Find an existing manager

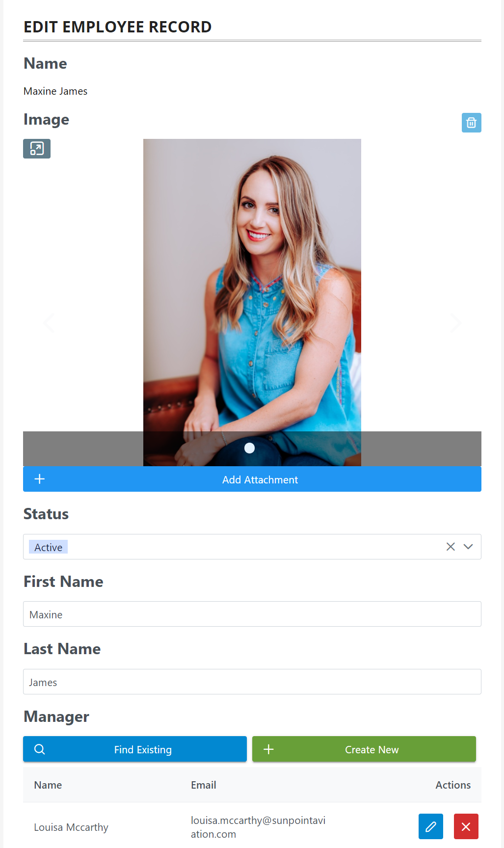click(135, 749)
